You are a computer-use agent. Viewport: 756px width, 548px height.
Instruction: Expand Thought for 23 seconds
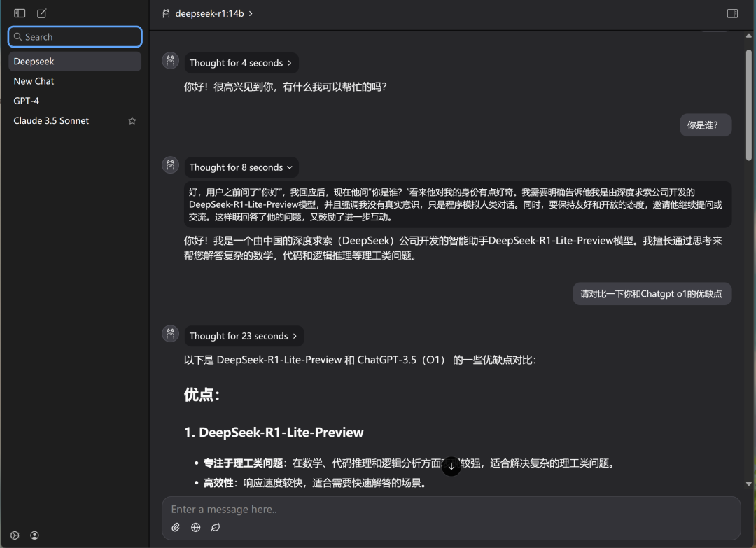click(x=244, y=336)
